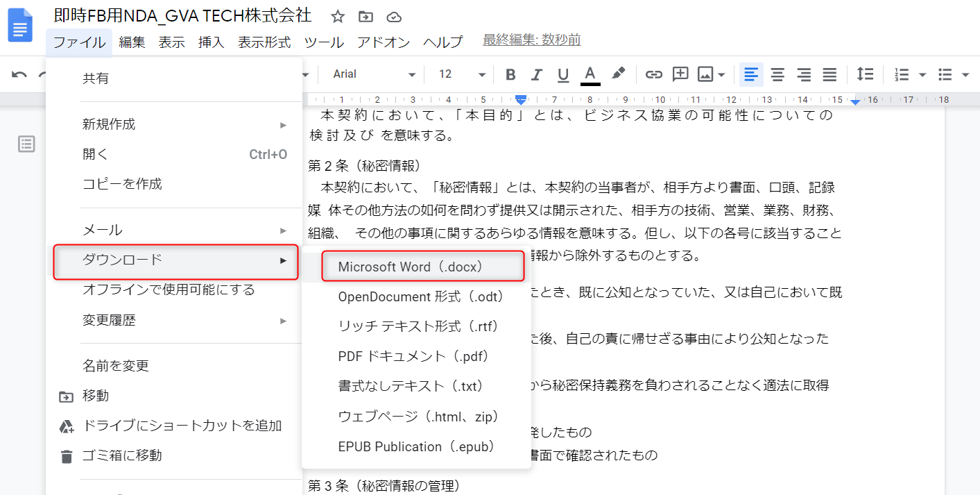980x495 pixels.
Task: Open the Arial font family dropdown
Action: (374, 74)
